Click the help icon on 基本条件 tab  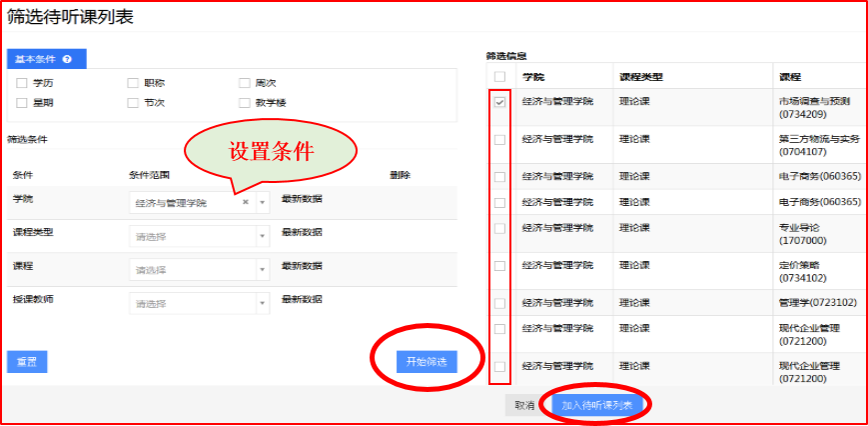pyautogui.click(x=66, y=60)
